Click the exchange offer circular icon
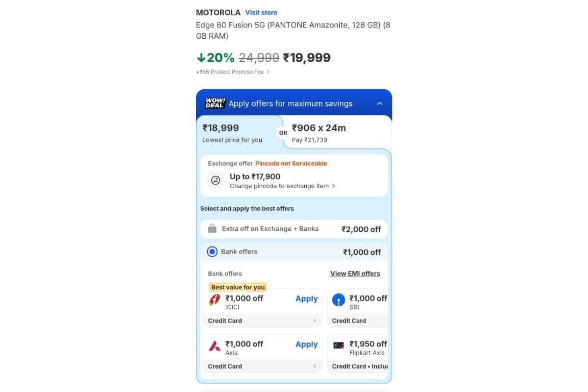 point(216,180)
